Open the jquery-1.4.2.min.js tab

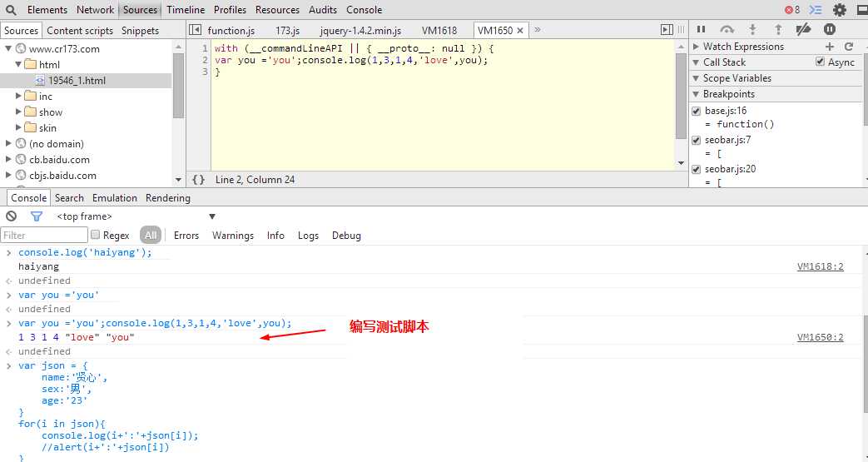coord(360,31)
